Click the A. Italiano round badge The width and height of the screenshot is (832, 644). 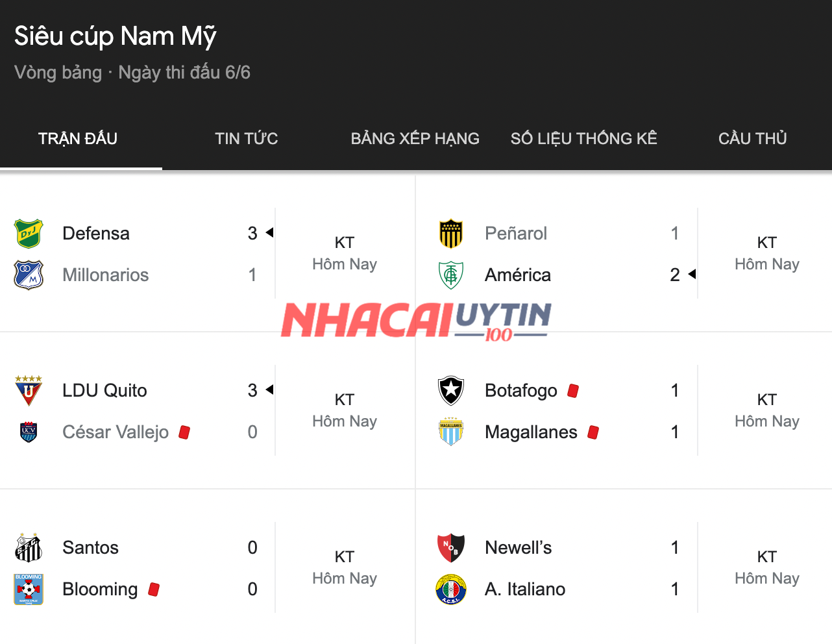451,589
